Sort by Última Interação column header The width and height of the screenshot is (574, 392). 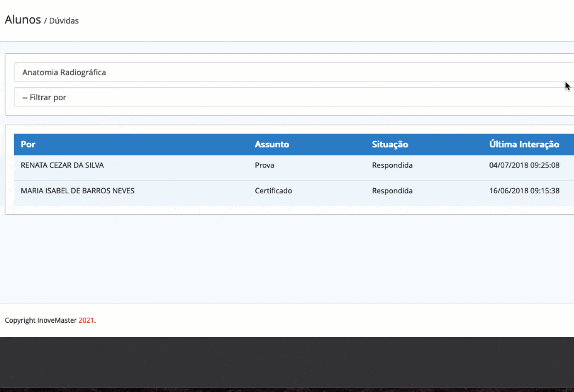(x=524, y=145)
